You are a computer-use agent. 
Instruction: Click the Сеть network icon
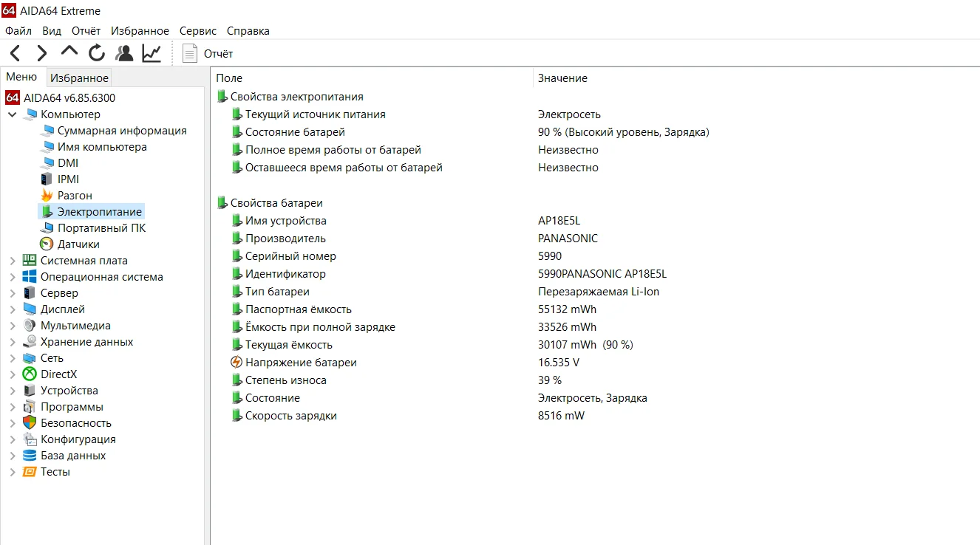click(30, 358)
